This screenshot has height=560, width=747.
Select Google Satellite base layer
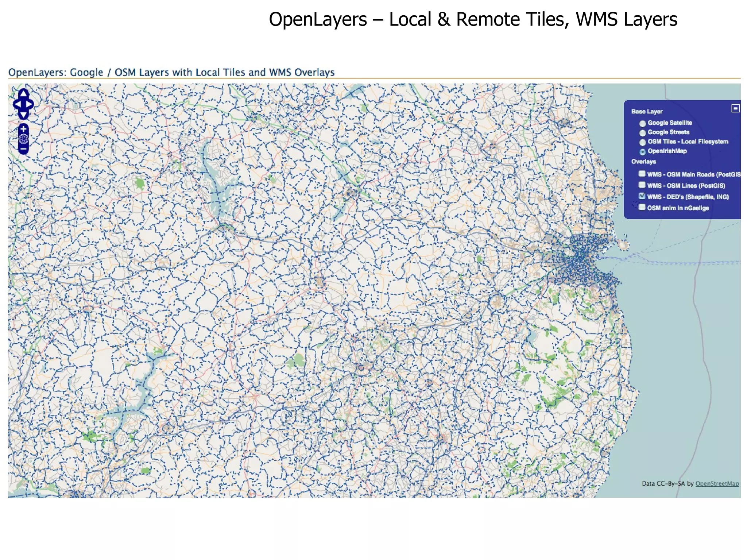pos(642,123)
